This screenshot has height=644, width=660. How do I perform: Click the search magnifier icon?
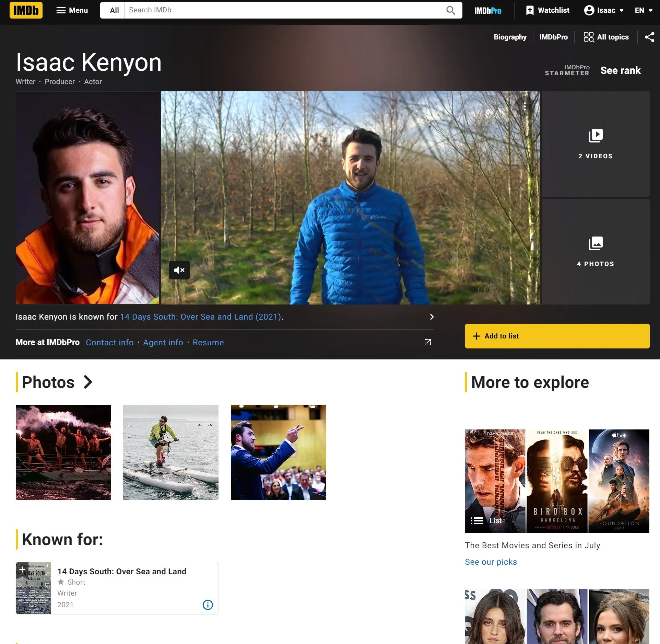tap(450, 10)
